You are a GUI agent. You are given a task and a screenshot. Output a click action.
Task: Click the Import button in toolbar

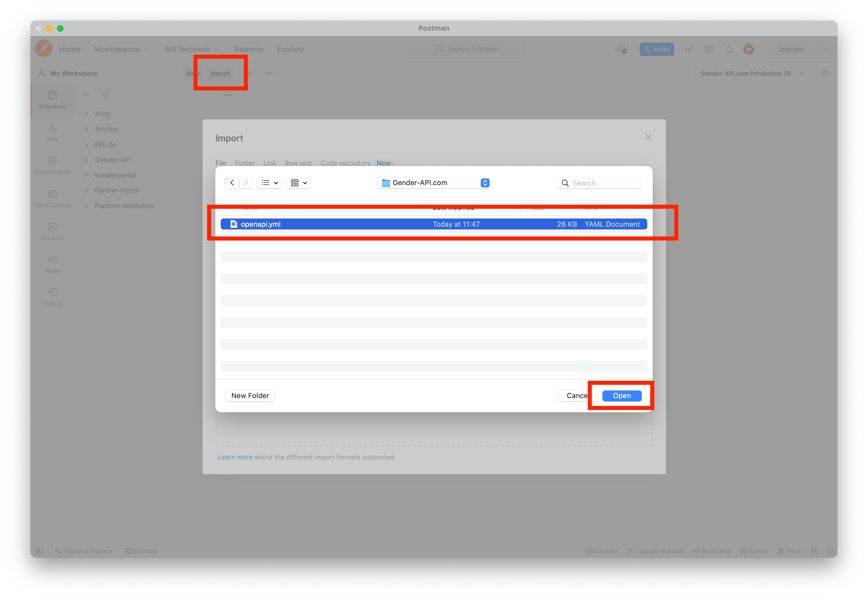tap(220, 73)
